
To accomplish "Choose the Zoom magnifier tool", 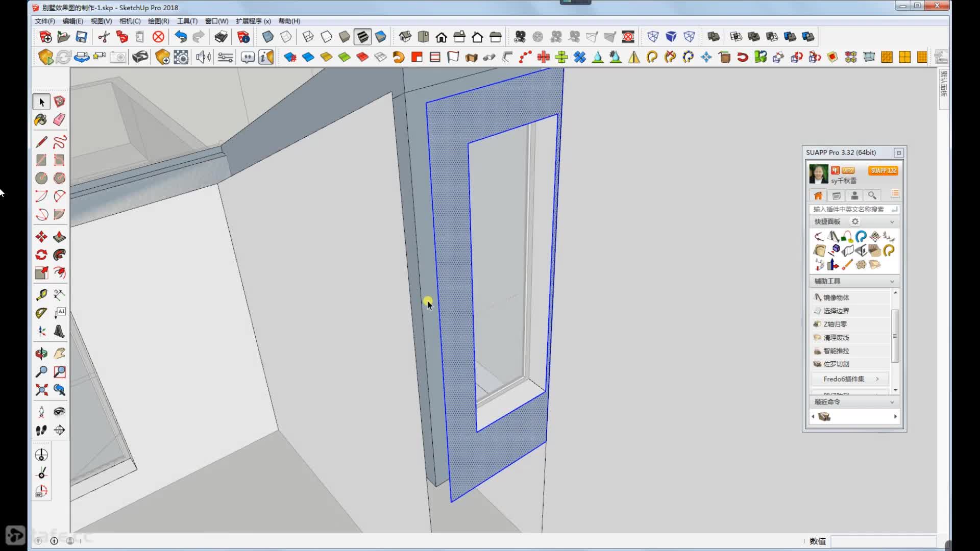I will (x=41, y=371).
